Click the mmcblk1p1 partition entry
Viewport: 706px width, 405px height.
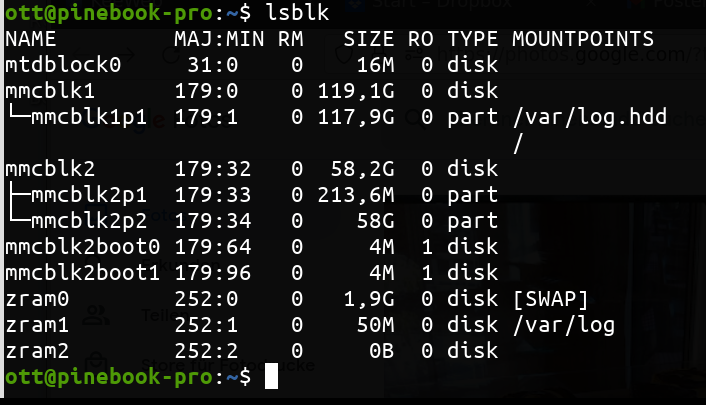tap(89, 117)
